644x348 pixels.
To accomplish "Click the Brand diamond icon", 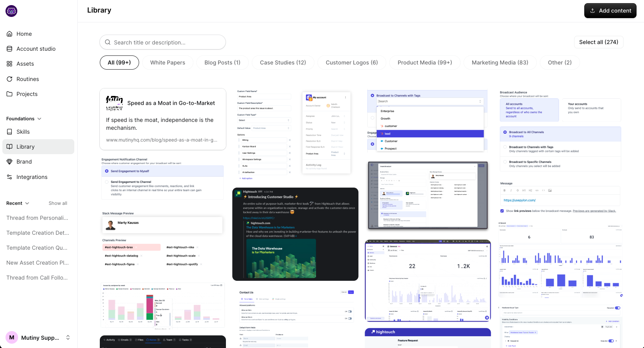I will pos(9,162).
